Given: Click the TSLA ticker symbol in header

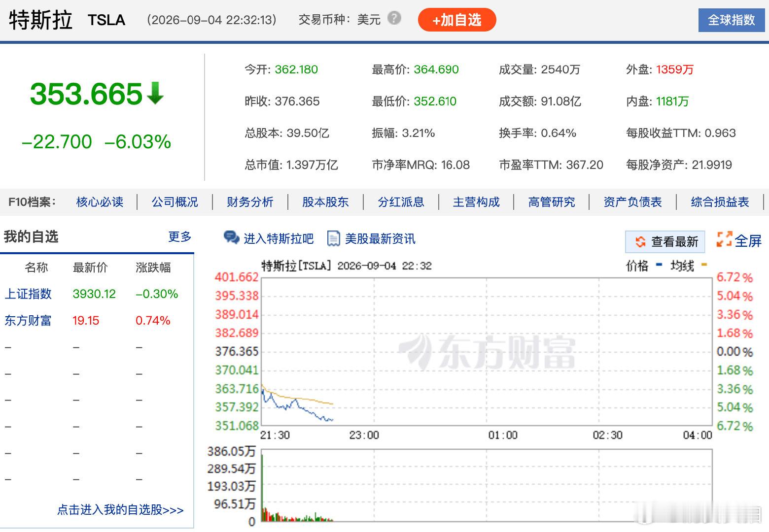Looking at the screenshot, I should pos(106,20).
